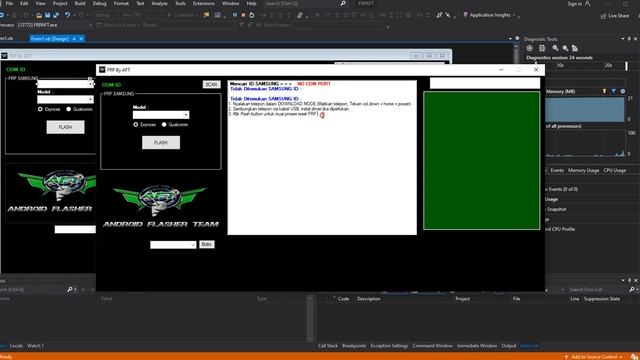The width and height of the screenshot is (640, 360).
Task: Click the Break All pause icon
Action: click(235, 15)
